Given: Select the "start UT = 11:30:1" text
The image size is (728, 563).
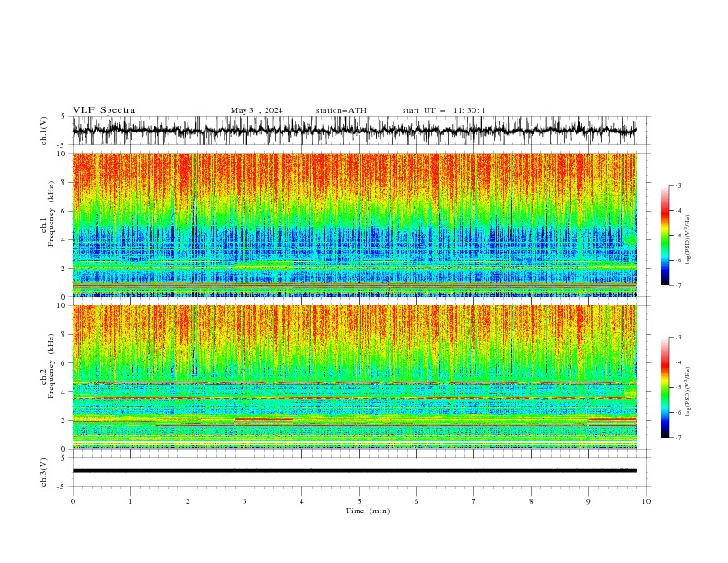Looking at the screenshot, I should tap(444, 110).
